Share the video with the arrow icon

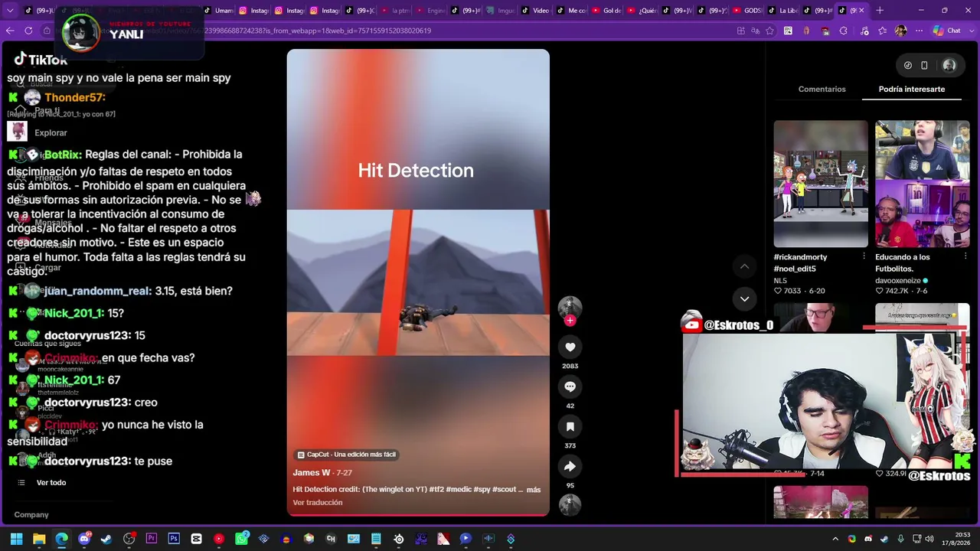tap(570, 467)
